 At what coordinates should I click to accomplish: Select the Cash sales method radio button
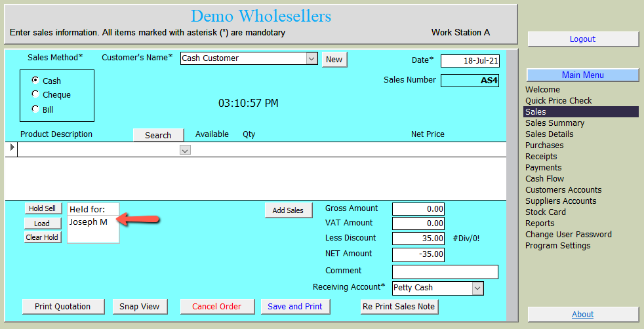point(35,80)
